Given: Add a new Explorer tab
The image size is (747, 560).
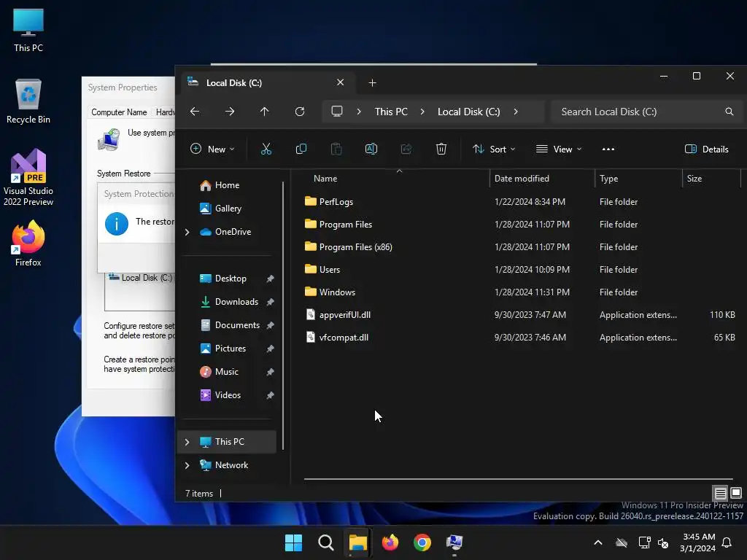Looking at the screenshot, I should 373,83.
